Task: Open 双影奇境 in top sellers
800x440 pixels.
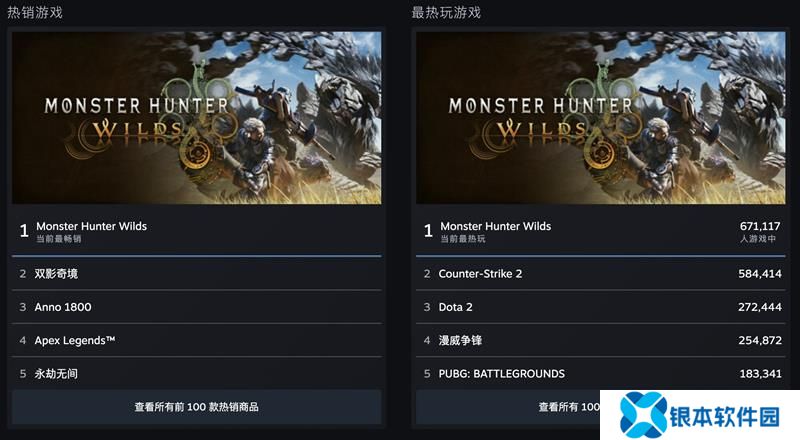Action: (x=196, y=274)
